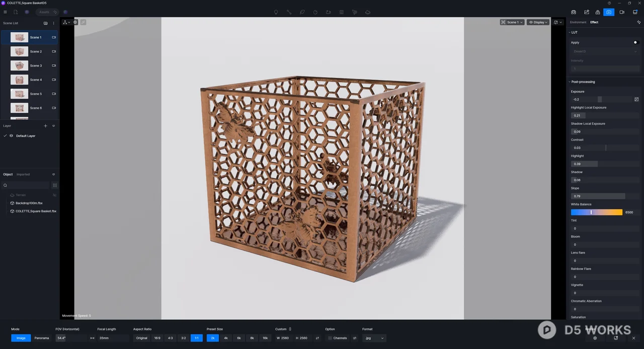Update Scene 4 camera icon
This screenshot has height=349, width=644.
coord(54,80)
